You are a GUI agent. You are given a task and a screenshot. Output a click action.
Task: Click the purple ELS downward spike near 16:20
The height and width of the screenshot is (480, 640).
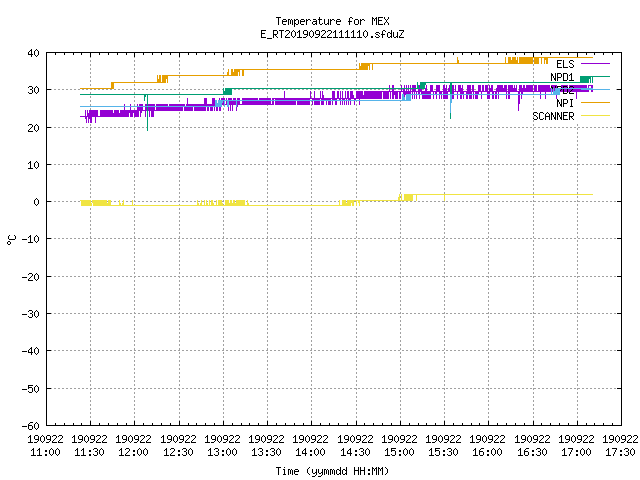(519, 102)
